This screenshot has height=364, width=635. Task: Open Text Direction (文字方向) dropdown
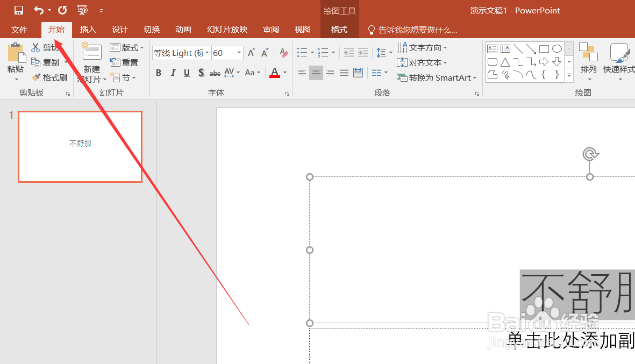[422, 47]
